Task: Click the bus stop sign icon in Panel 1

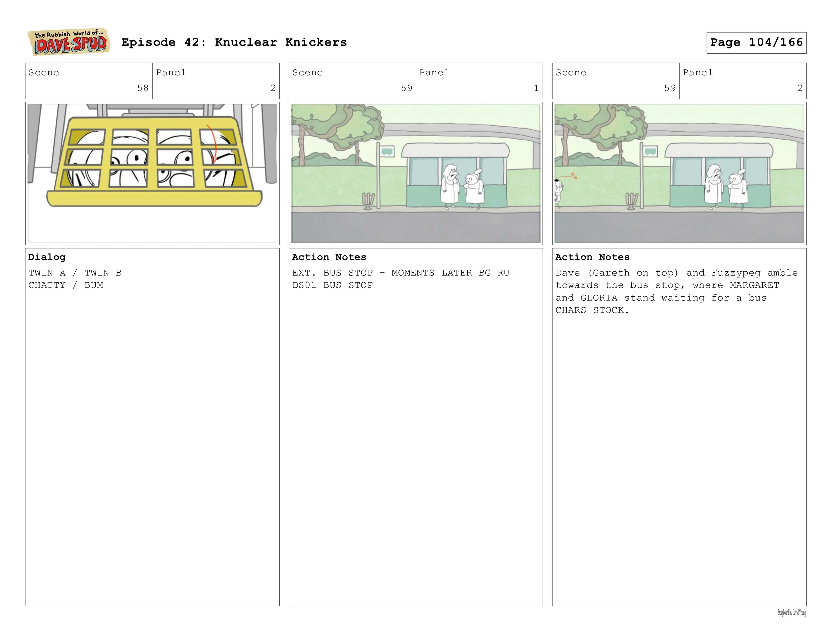Action: tap(387, 151)
